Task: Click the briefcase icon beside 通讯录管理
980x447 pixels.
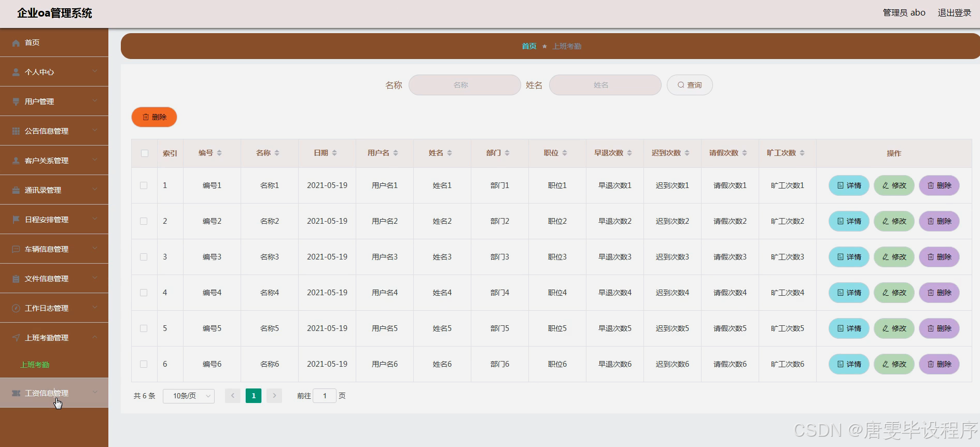Action: pos(16,191)
